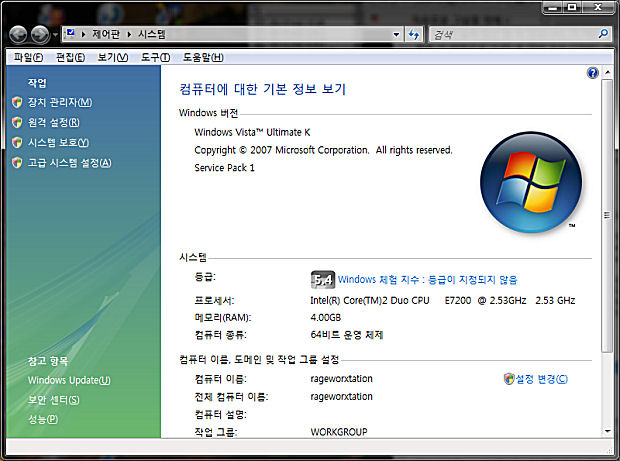The height and width of the screenshot is (461, 620).
Task: Open the 도구(T) menu
Action: tap(155, 57)
